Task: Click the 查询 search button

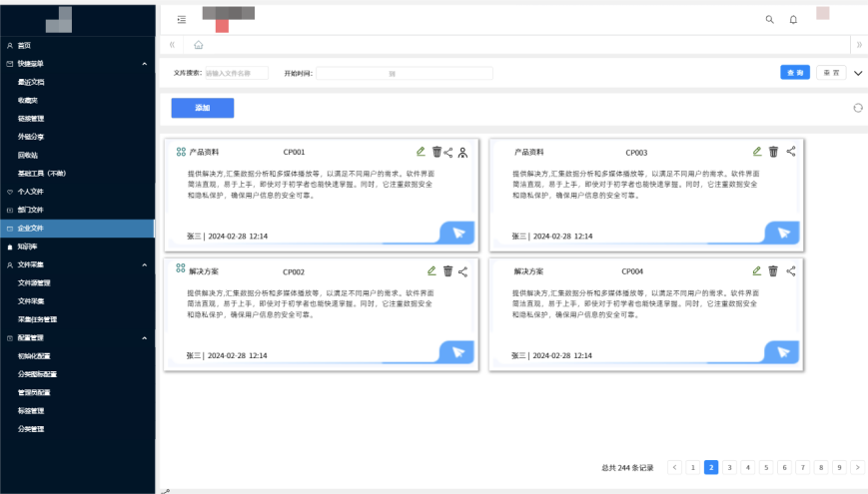Action: (794, 73)
